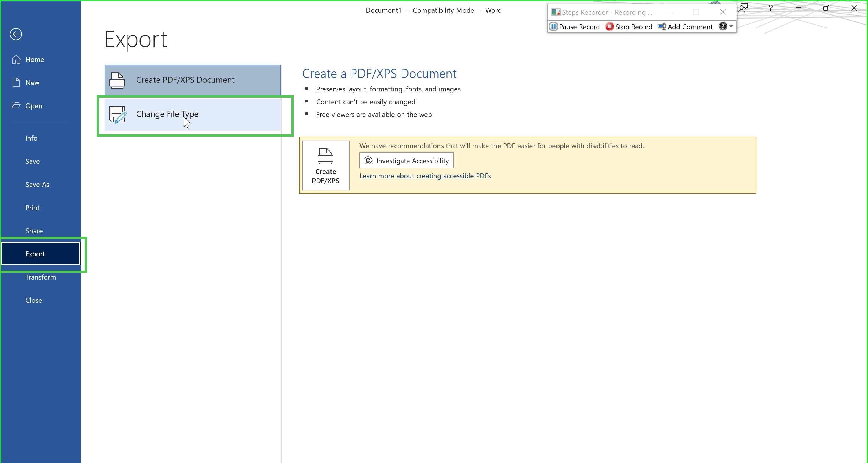Click Investigate Accessibility button

[407, 160]
